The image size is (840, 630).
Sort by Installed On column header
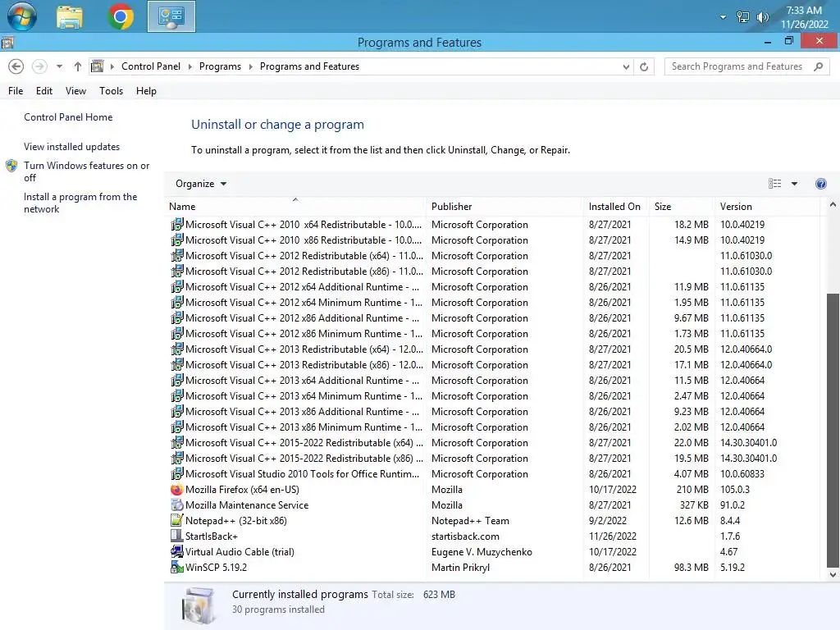pos(615,206)
